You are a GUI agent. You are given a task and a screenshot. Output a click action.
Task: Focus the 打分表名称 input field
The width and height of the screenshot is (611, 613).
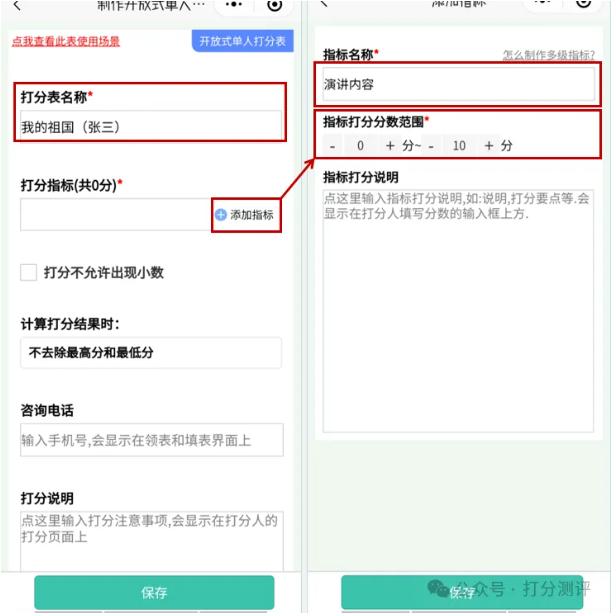coord(151,127)
